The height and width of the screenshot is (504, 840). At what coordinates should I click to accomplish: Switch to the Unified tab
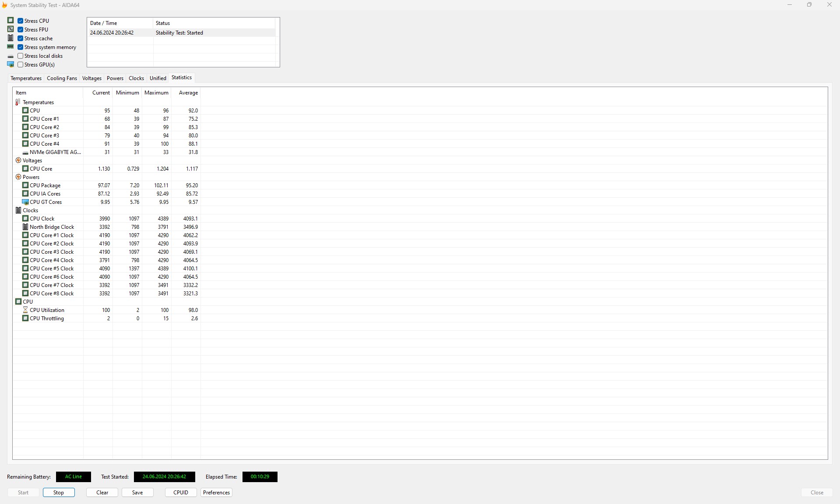(x=158, y=78)
